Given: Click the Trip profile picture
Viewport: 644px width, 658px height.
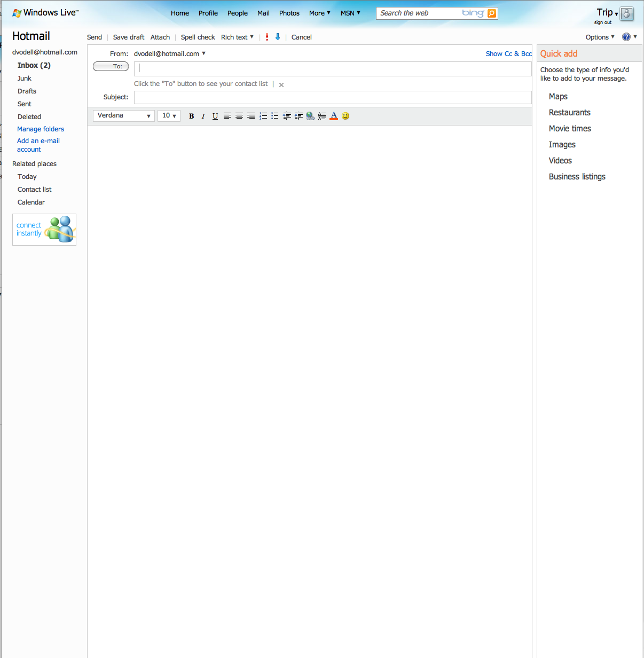Looking at the screenshot, I should point(627,13).
